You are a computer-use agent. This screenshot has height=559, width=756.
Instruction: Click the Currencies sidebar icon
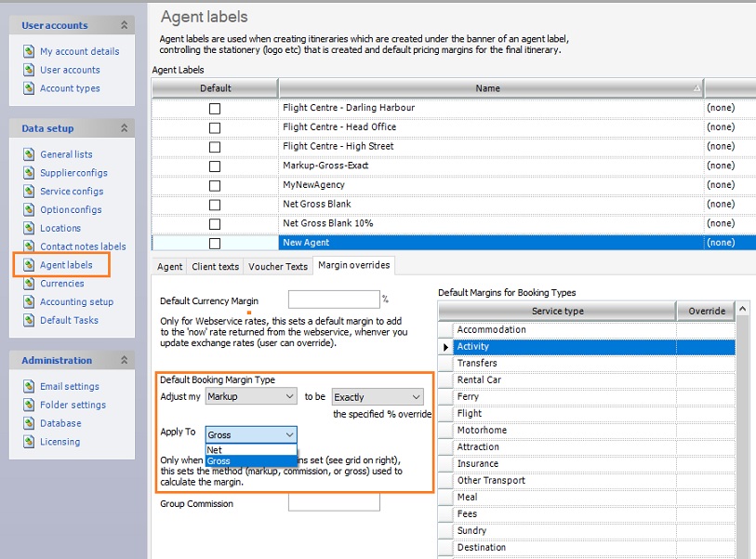click(x=29, y=284)
